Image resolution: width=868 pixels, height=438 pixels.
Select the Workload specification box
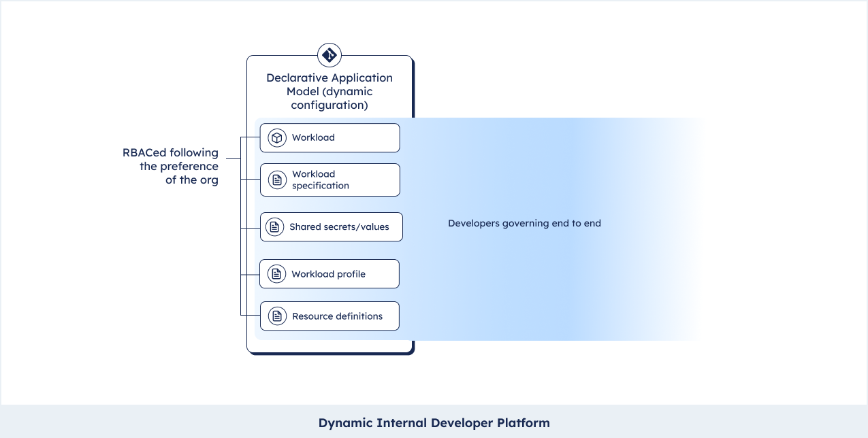click(x=329, y=180)
